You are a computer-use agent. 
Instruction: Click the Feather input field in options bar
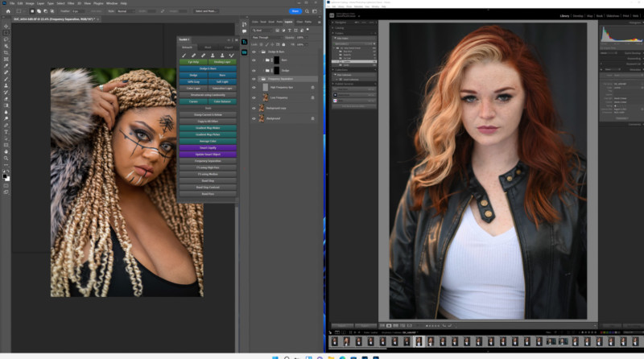pos(77,11)
